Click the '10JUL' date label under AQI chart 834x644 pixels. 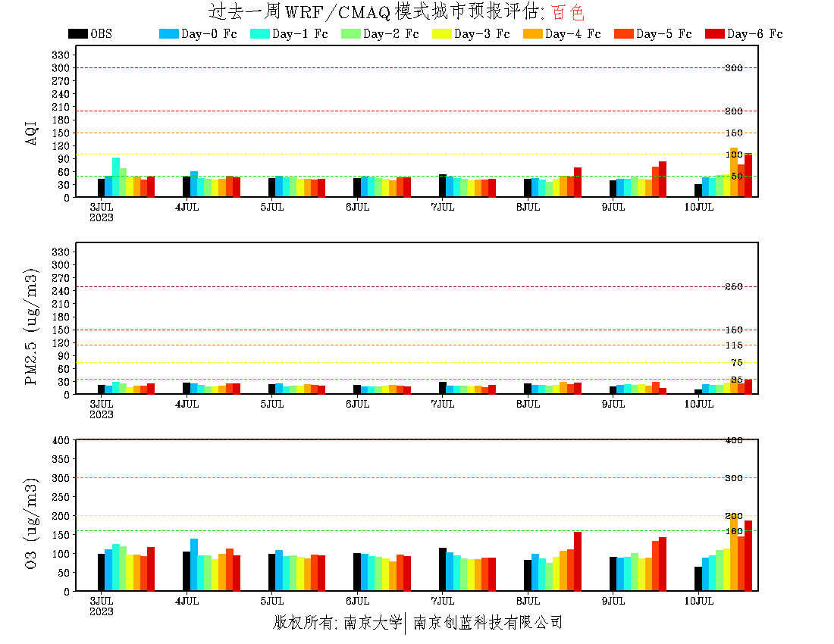point(698,208)
